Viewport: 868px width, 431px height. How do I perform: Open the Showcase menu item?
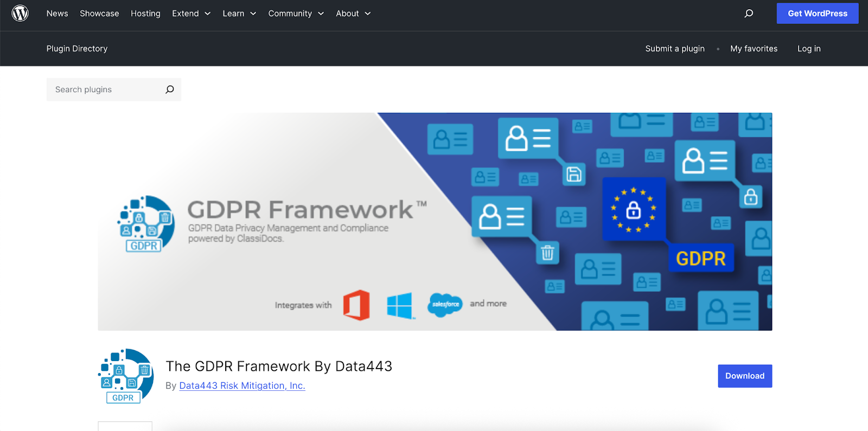tap(99, 14)
